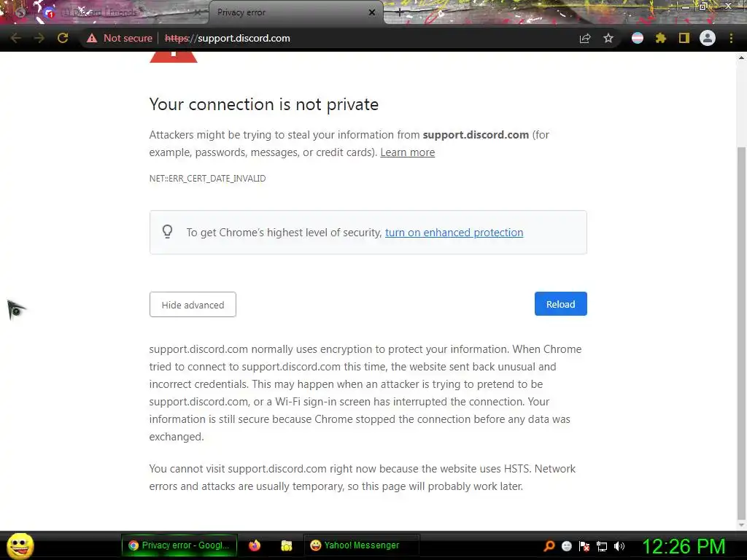This screenshot has height=560, width=747.
Task: Click the turn on enhanced protection link
Action: pyautogui.click(x=454, y=233)
